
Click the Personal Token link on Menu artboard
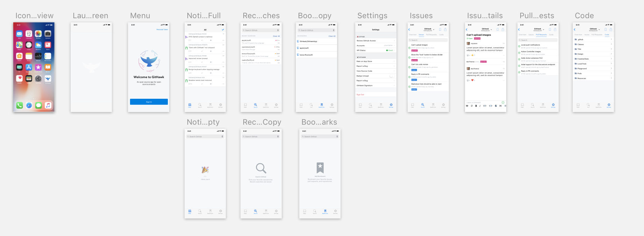pos(162,29)
